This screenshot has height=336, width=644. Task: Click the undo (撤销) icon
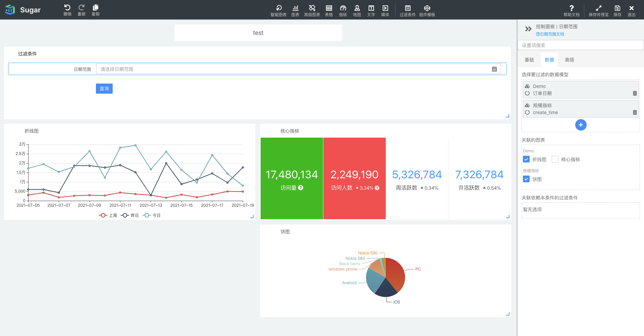tap(67, 8)
